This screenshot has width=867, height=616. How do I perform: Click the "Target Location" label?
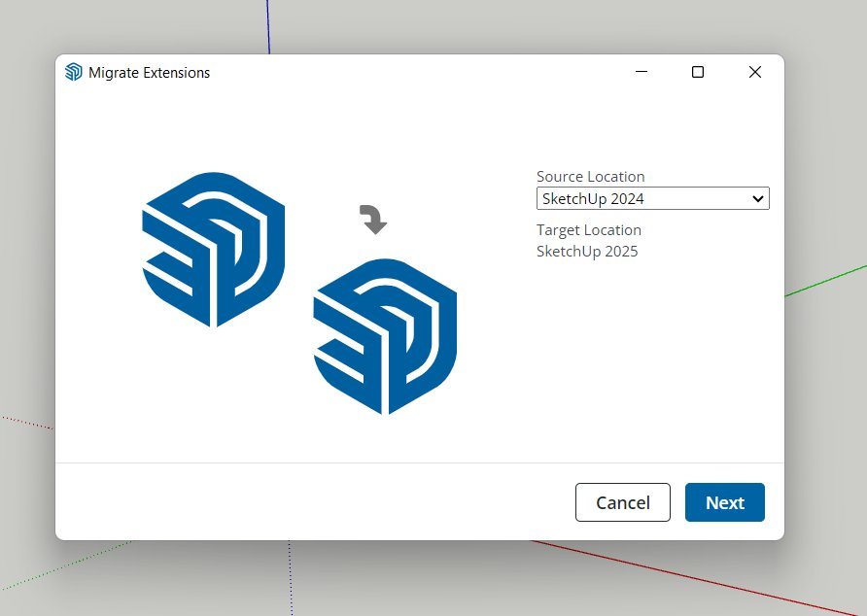pos(588,230)
